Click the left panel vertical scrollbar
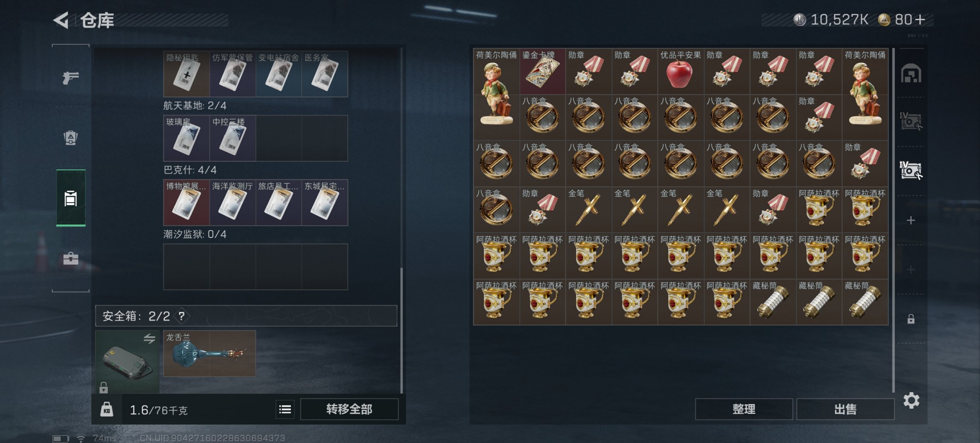980x443 pixels. [401, 330]
